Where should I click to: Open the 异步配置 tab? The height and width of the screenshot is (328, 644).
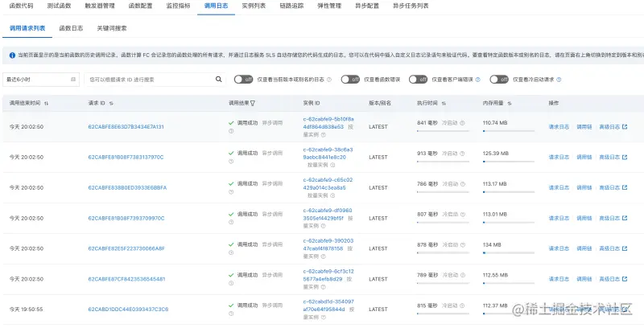pyautogui.click(x=367, y=6)
